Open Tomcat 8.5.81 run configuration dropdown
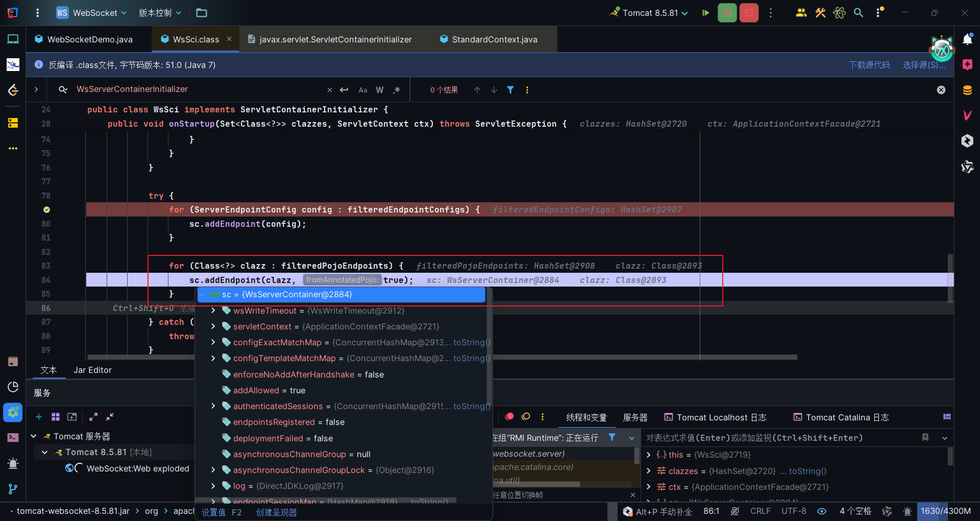This screenshot has width=980, height=521. pyautogui.click(x=649, y=13)
